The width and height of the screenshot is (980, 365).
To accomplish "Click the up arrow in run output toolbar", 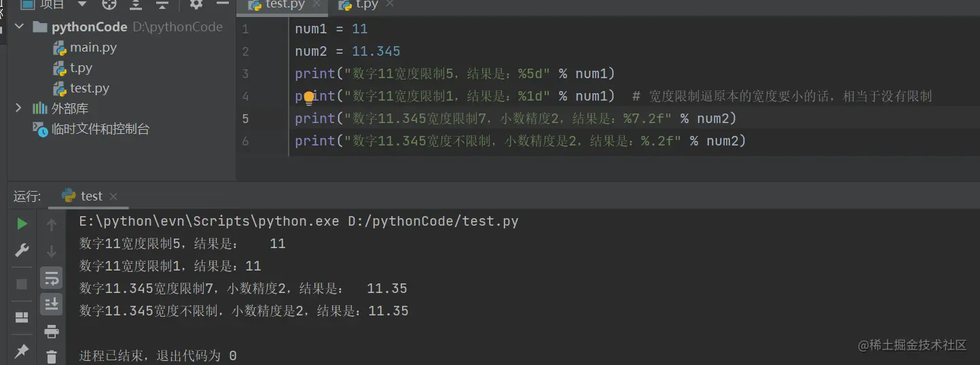I will (x=52, y=224).
